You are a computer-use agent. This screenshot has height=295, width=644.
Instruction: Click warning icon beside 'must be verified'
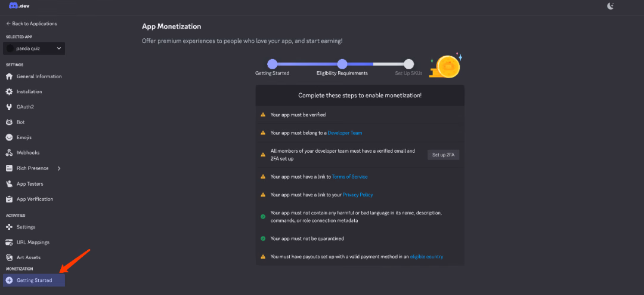[263, 115]
